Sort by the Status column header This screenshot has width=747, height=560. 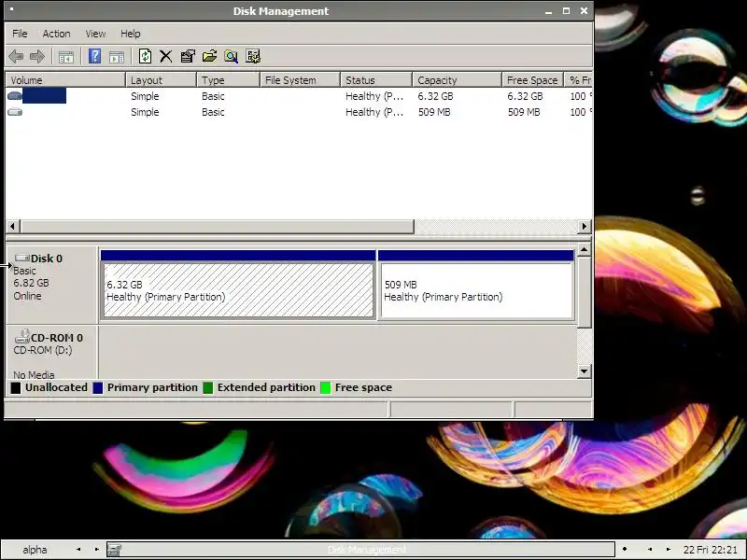376,80
